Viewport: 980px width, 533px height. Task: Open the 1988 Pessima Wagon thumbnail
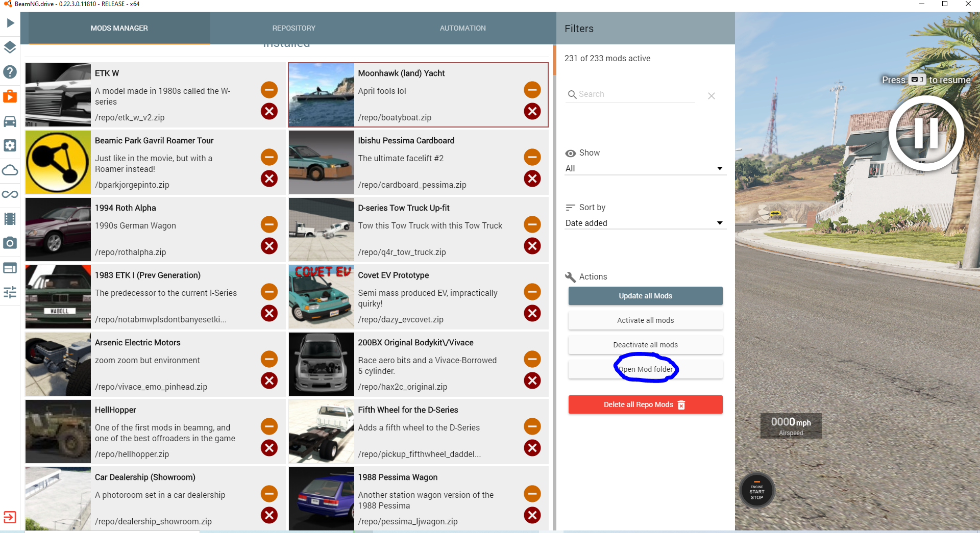tap(322, 499)
